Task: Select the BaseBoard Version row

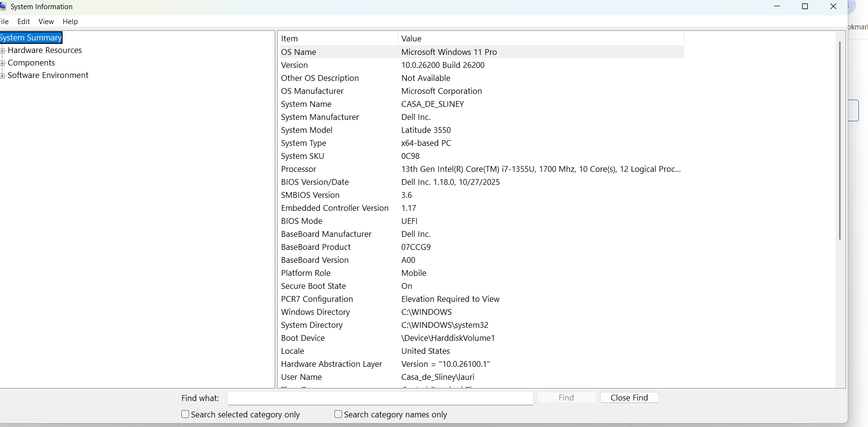Action: pos(481,260)
